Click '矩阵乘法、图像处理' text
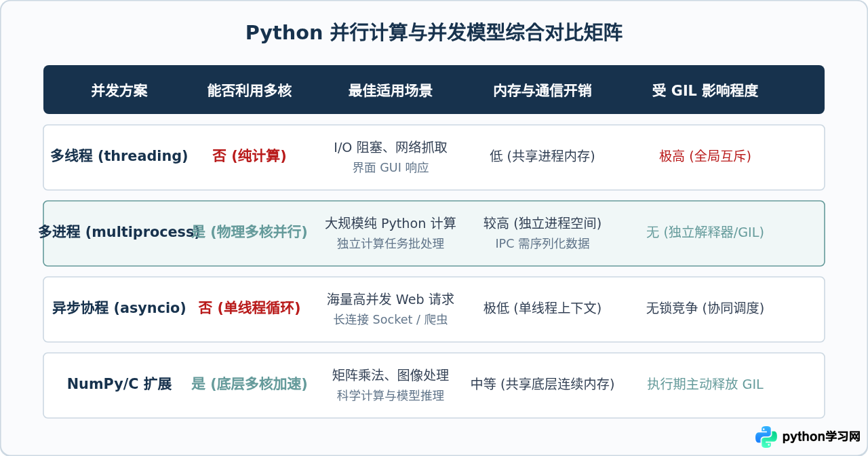The image size is (868, 456). coord(391,375)
